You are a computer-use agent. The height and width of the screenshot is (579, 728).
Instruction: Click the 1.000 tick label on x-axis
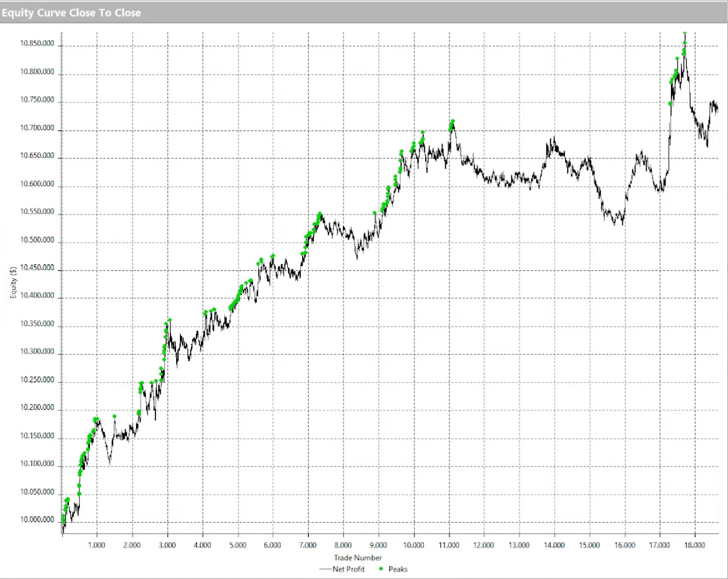coord(96,545)
